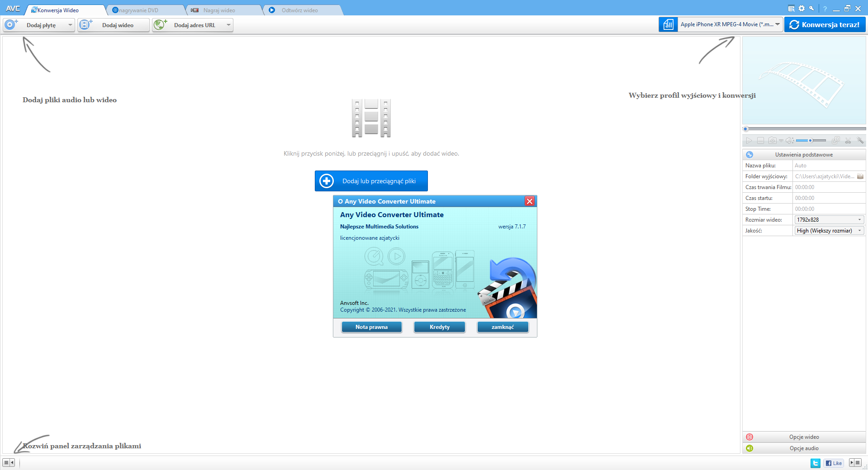Click the Nazwa pliku Auto field

pos(829,166)
